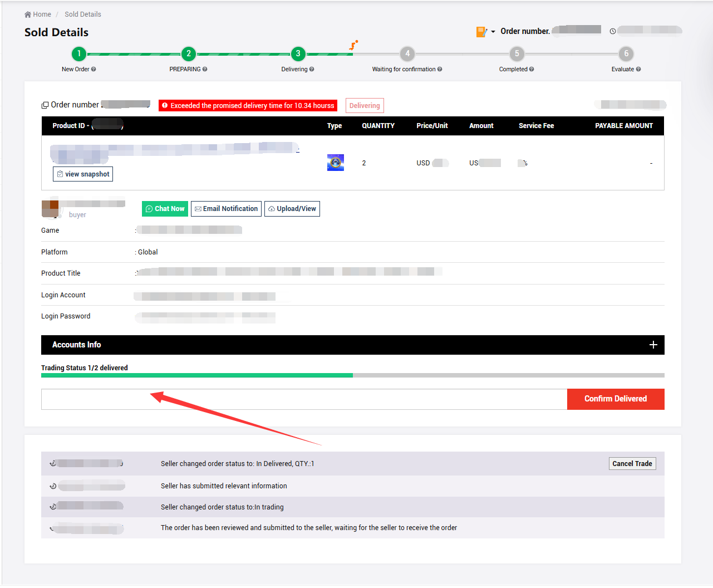Click the Trading Status green progress bar
Viewport: 713px width, 588px height.
click(196, 375)
